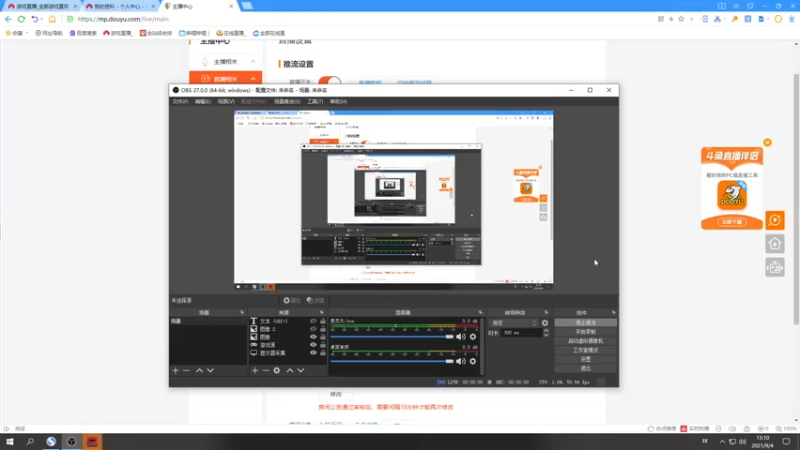Viewport: 800px width, 450px height.
Task: Pop out the mixer dock panel icon
Action: pyautogui.click(x=480, y=312)
